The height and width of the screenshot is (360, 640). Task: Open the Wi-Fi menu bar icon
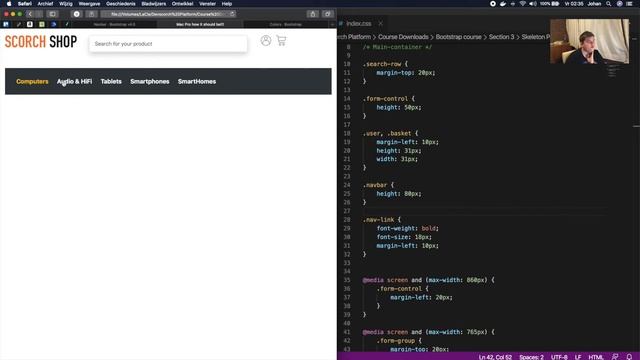coord(522,4)
